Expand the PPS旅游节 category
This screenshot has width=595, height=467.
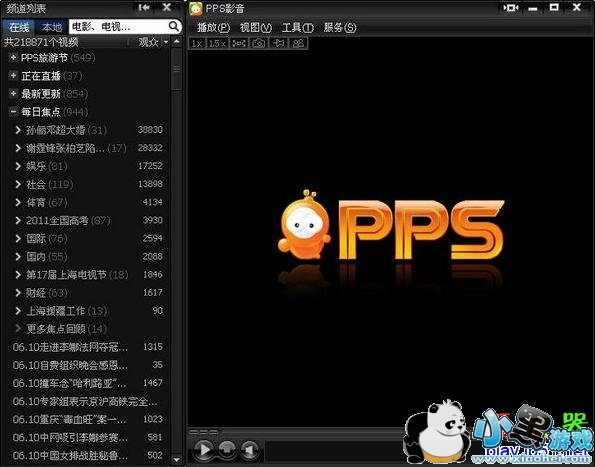tap(13, 57)
